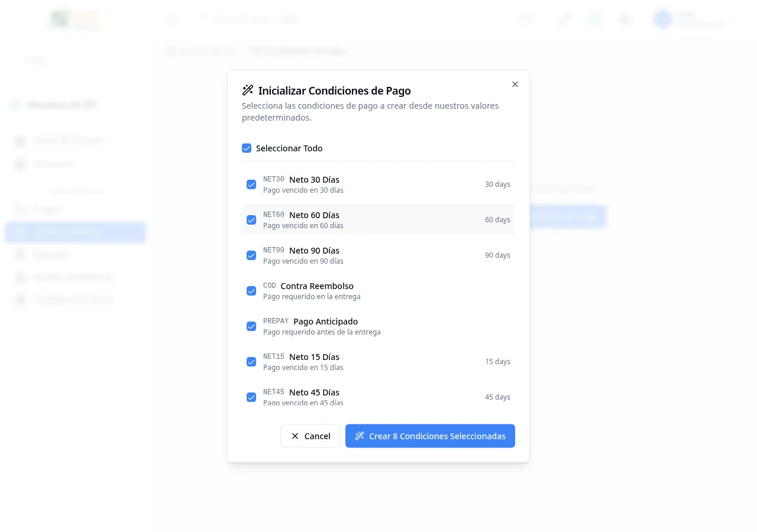Click the PREPAY code text
The width and height of the screenshot is (757, 532).
[276, 321]
